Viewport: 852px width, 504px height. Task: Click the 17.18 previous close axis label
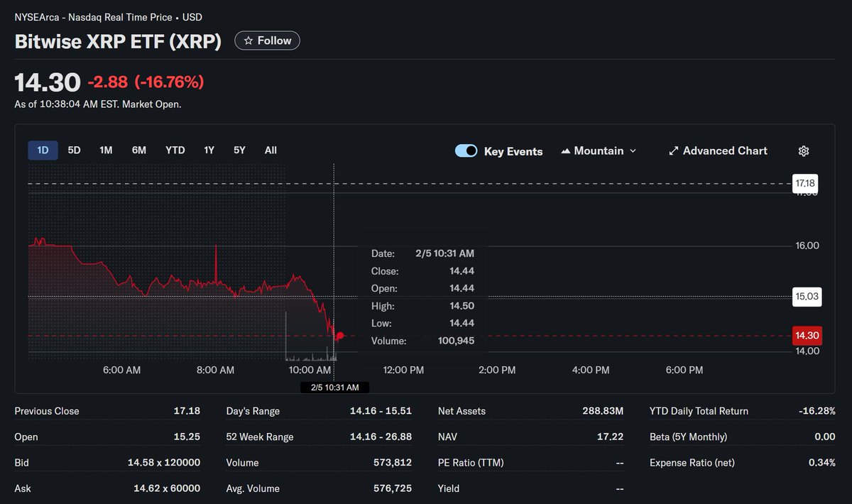tap(806, 184)
